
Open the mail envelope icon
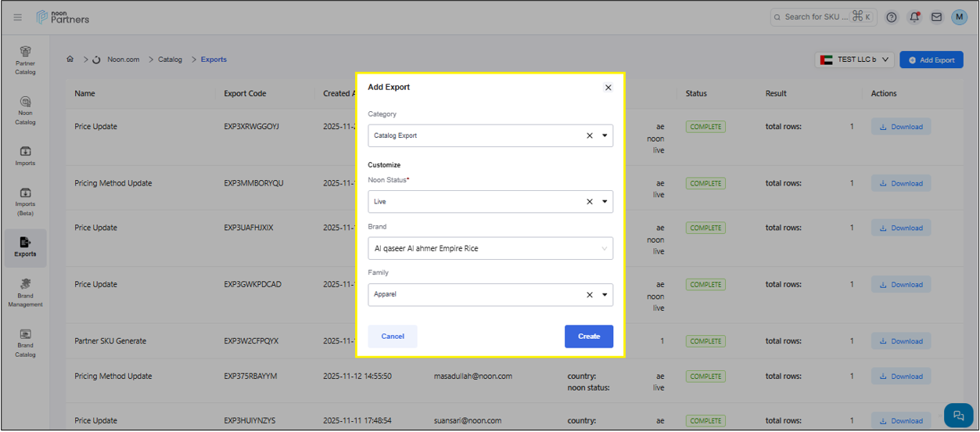(x=936, y=17)
